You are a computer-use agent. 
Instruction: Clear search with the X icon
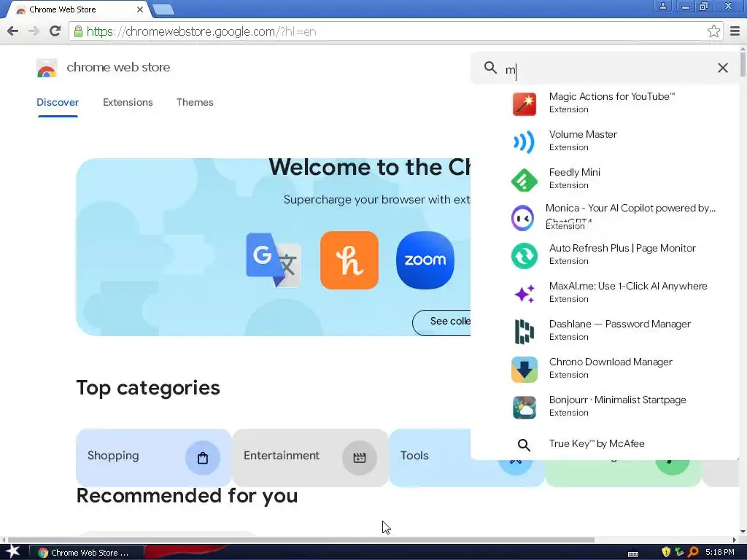pyautogui.click(x=722, y=68)
